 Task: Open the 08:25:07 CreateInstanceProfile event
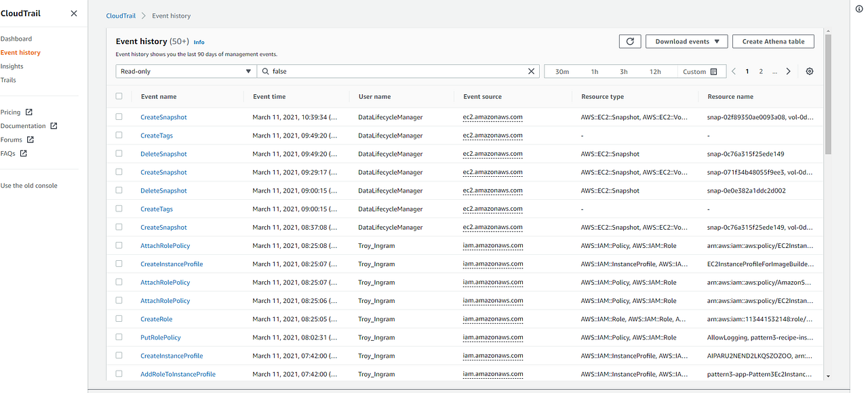coord(172,264)
